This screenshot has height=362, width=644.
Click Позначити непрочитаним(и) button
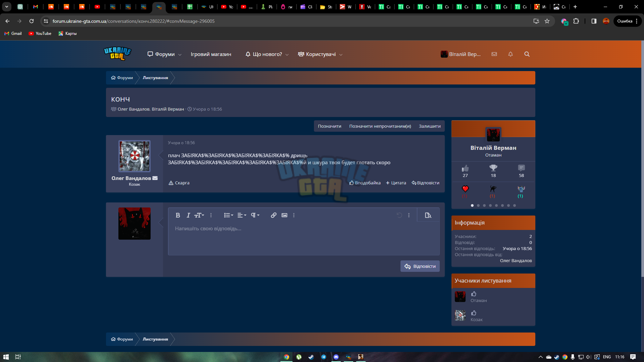click(x=380, y=126)
